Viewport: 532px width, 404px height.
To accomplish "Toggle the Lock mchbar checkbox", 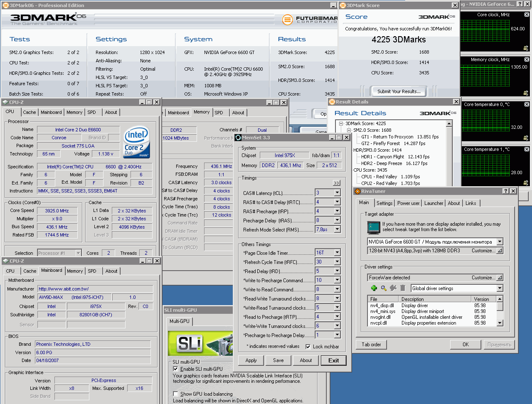I will click(x=308, y=347).
